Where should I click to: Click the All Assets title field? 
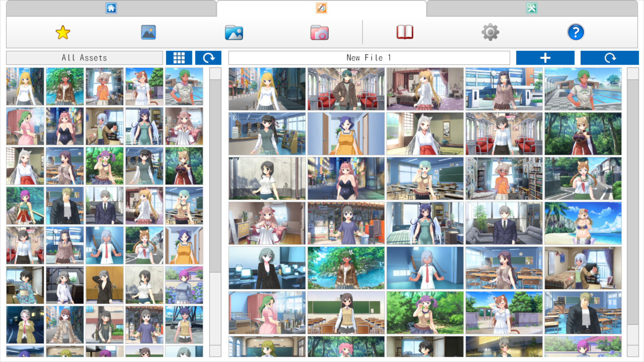tap(85, 58)
